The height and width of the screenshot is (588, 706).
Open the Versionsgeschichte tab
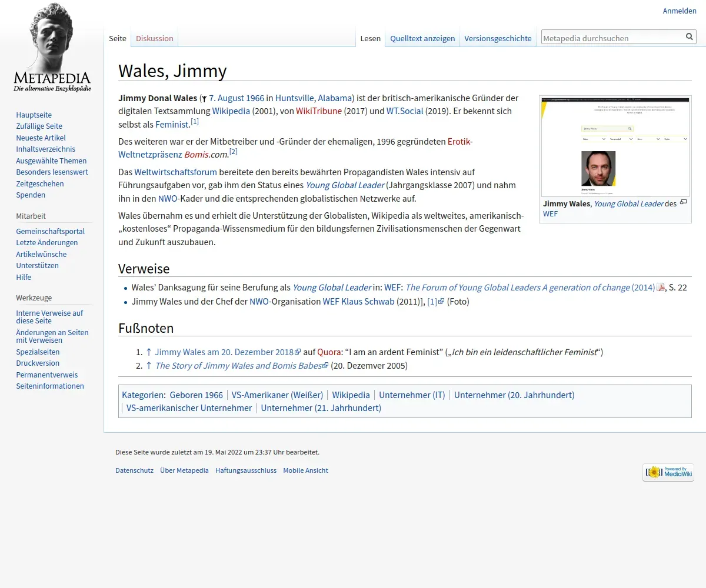click(x=498, y=38)
